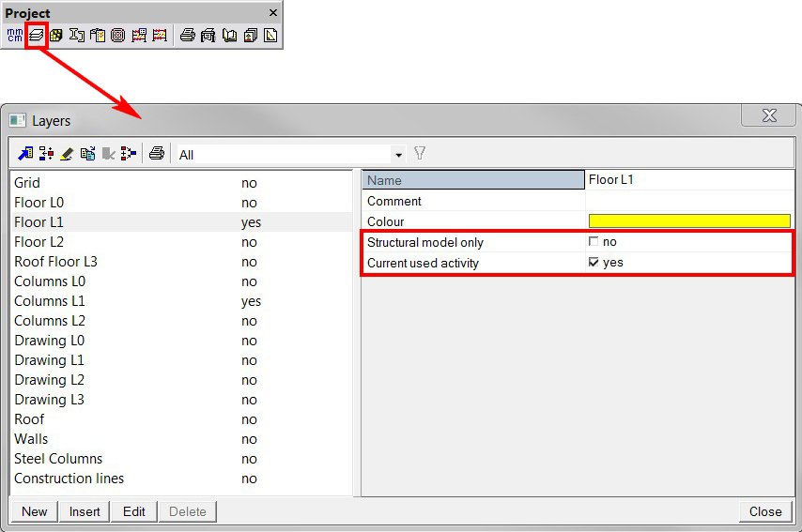This screenshot has width=802, height=532.
Task: Click the blue-arrow new layer icon in Layers toolbar
Action: point(25,153)
